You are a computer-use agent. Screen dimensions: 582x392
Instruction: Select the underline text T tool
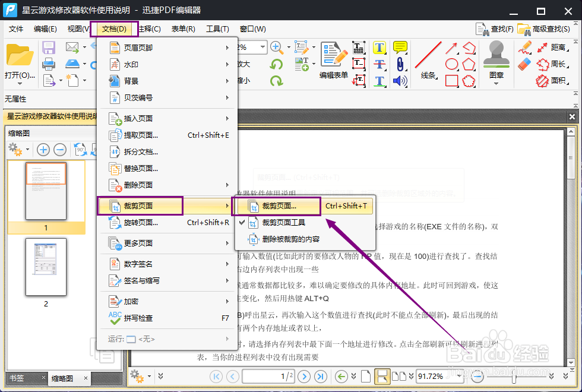(379, 81)
